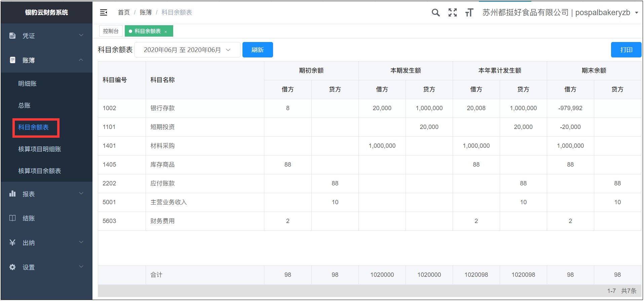Image resolution: width=644 pixels, height=301 pixels.
Task: Click the 凭证 document icon in sidebar
Action: coord(12,36)
